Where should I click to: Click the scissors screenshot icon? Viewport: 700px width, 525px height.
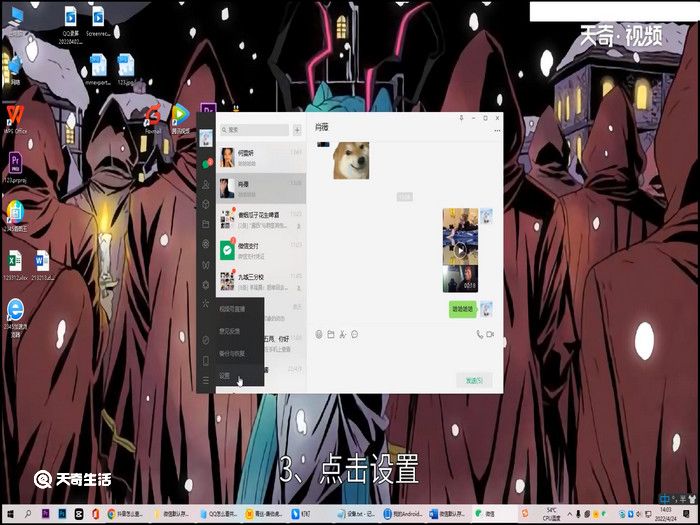coord(342,334)
